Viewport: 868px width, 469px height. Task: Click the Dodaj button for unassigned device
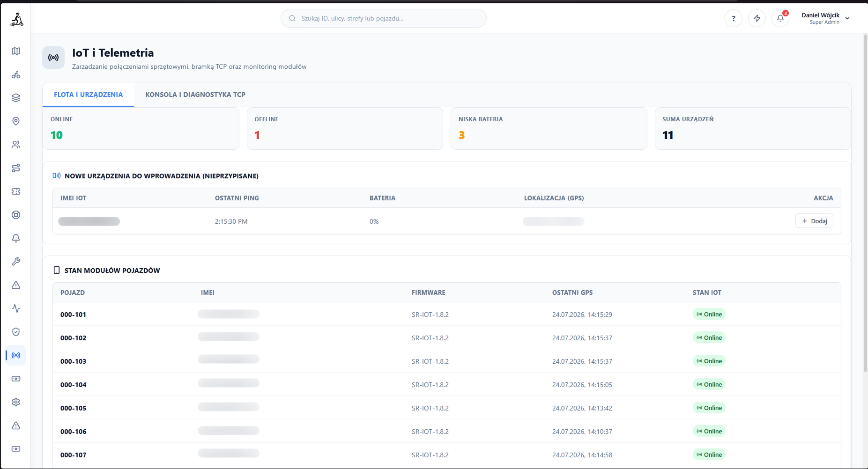[814, 221]
